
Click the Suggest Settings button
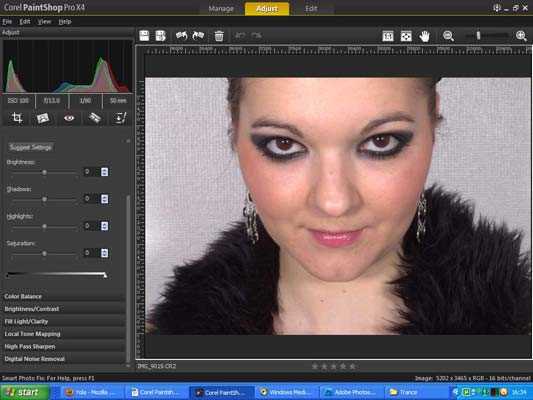coord(31,147)
